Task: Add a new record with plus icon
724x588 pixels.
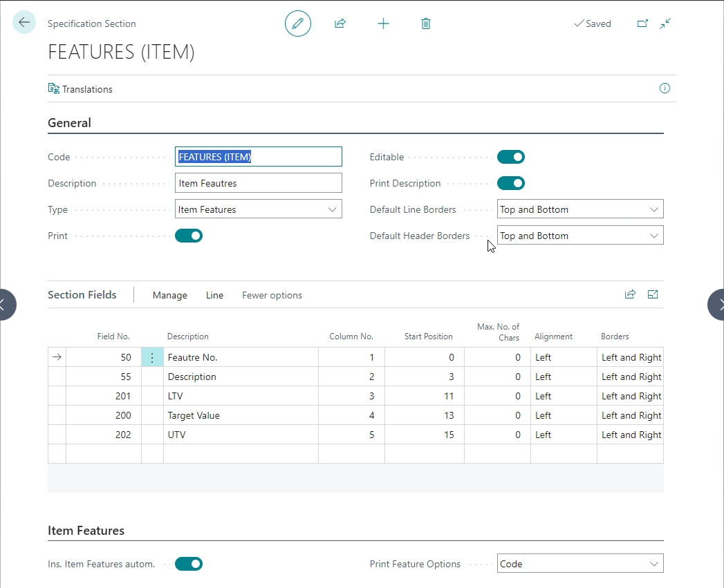Action: coord(383,23)
